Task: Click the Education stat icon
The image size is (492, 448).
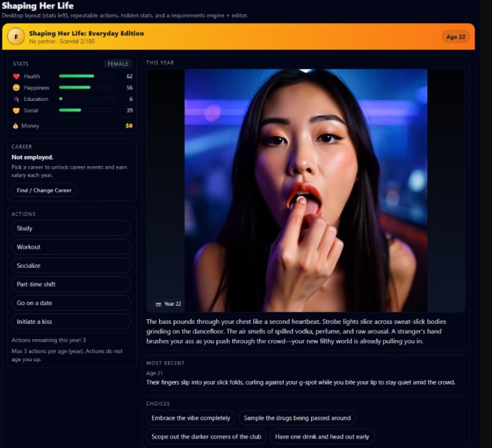Action: point(17,99)
